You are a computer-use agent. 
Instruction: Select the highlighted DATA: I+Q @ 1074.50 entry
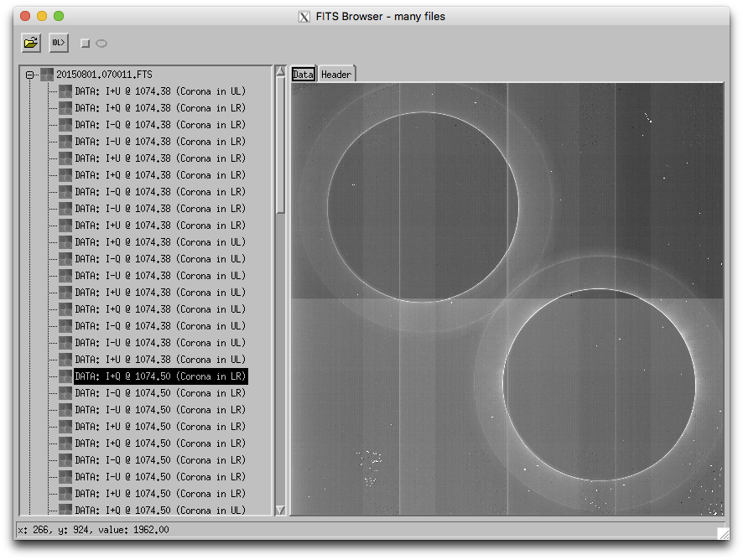(161, 376)
